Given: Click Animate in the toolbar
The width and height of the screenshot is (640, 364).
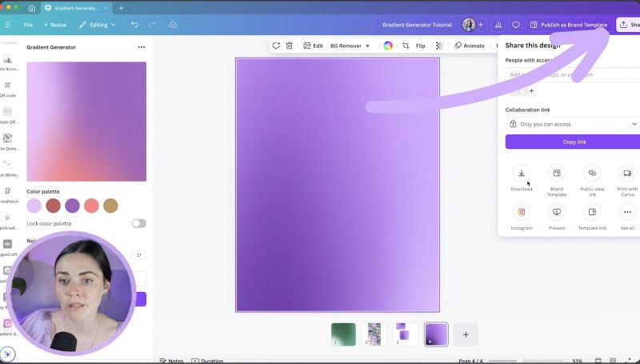Looking at the screenshot, I should tap(470, 46).
